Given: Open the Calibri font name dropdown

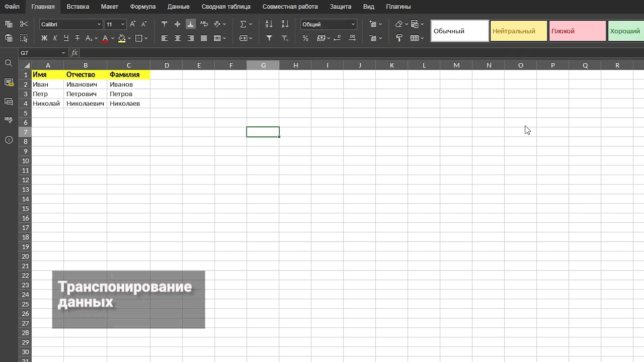Looking at the screenshot, I should tap(70, 24).
